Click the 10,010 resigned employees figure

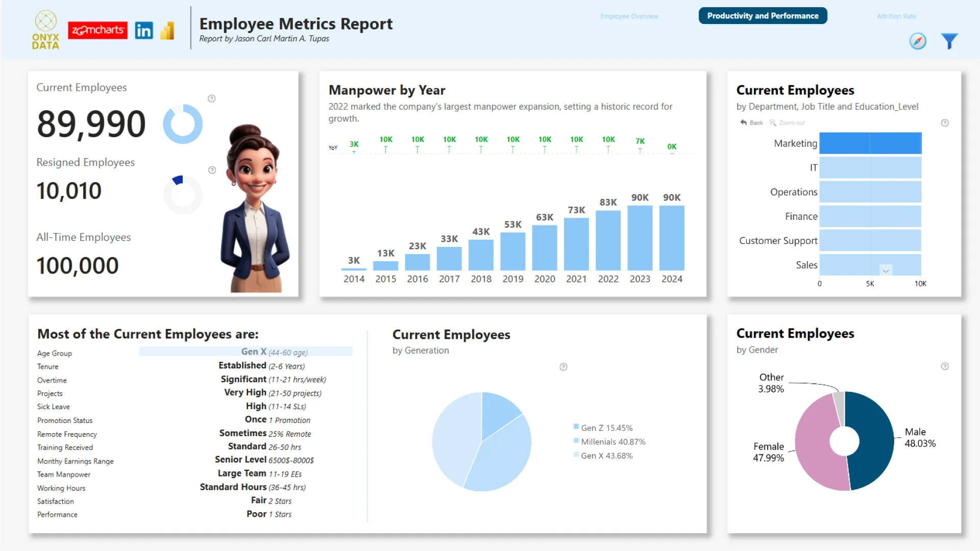pyautogui.click(x=69, y=191)
